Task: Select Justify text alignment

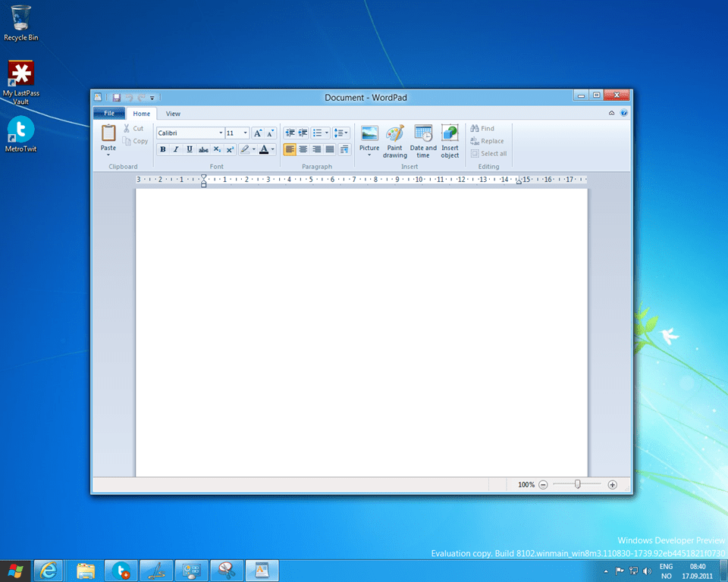Action: pyautogui.click(x=330, y=149)
